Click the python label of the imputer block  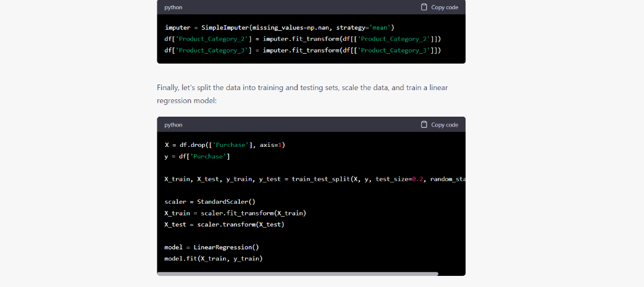point(174,7)
